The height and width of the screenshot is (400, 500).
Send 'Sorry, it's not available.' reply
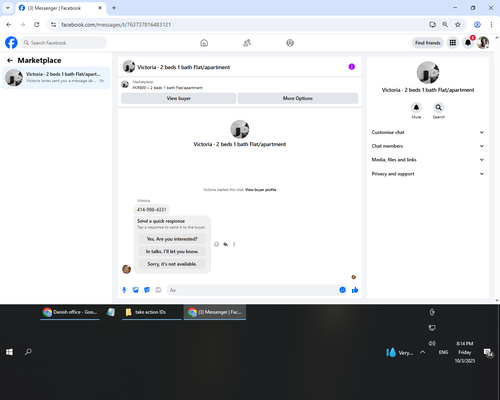click(x=172, y=264)
